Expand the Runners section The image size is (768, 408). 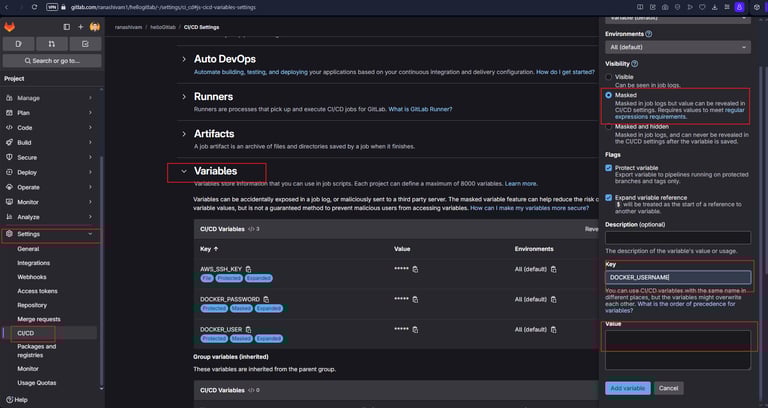click(184, 96)
